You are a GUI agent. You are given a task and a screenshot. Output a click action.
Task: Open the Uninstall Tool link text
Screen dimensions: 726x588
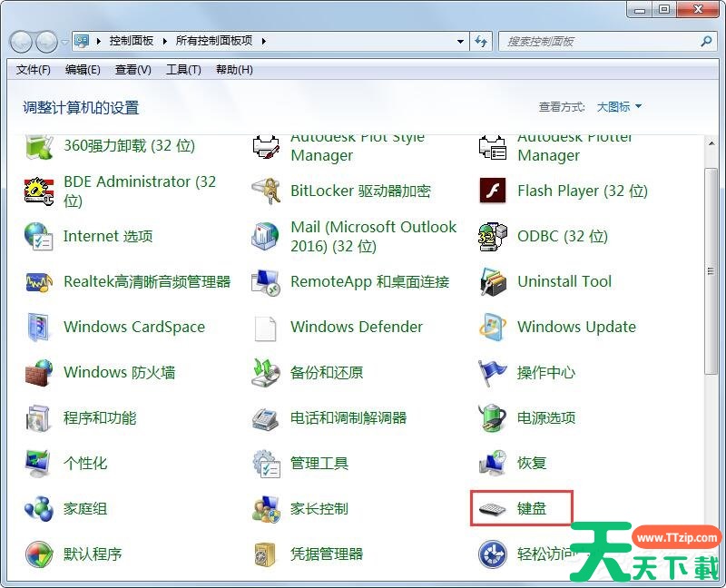[x=564, y=281]
